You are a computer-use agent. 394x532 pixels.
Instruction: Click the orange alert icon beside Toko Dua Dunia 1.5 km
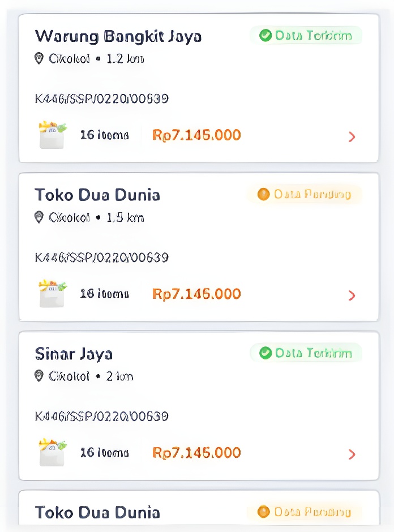coord(263,195)
